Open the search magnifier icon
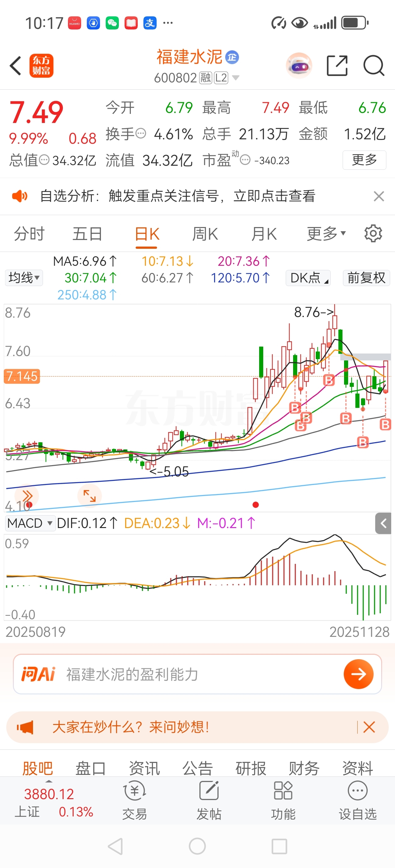The width and height of the screenshot is (395, 868). [x=374, y=65]
